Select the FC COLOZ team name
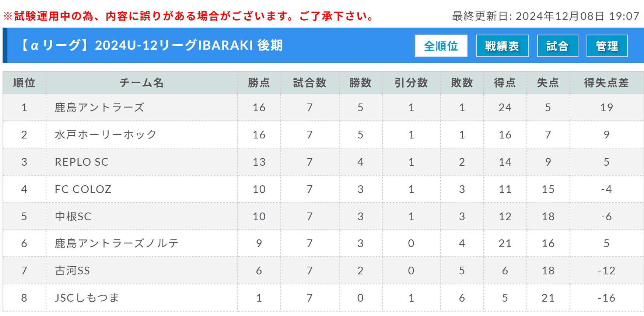644x316 pixels. 83,189
